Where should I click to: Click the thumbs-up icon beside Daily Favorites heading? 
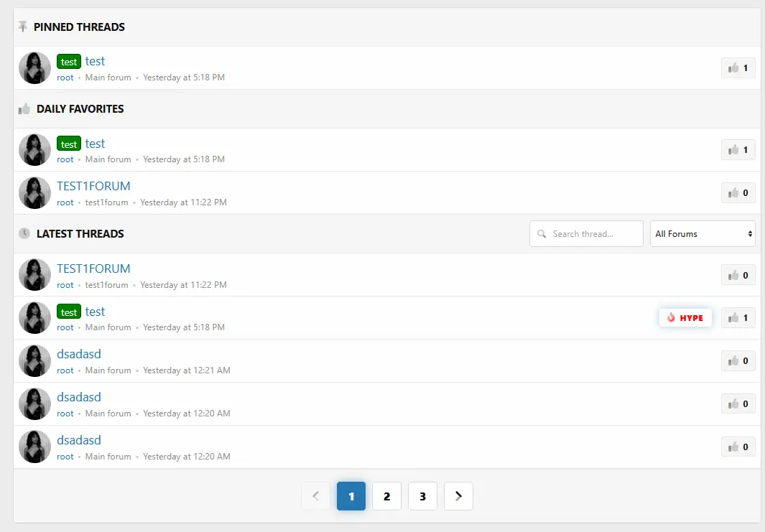(x=24, y=108)
